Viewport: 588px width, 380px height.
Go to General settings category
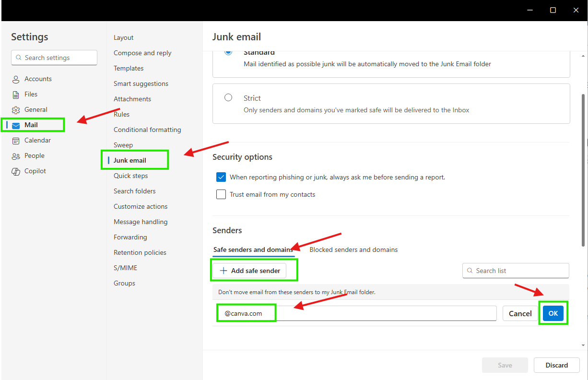click(36, 109)
